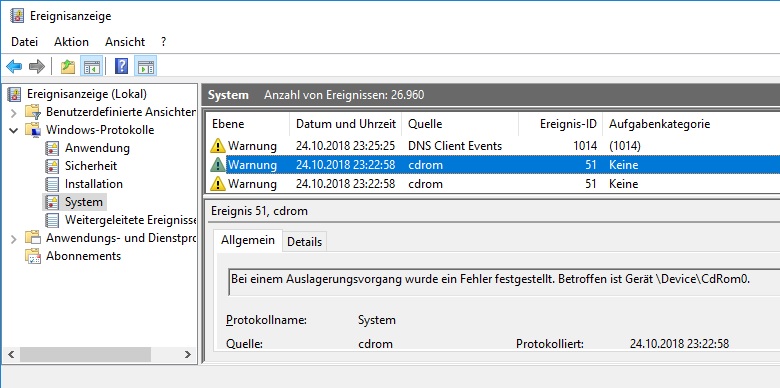Expand Anwendungs- und Dienstprotokolle tree node

click(x=13, y=238)
